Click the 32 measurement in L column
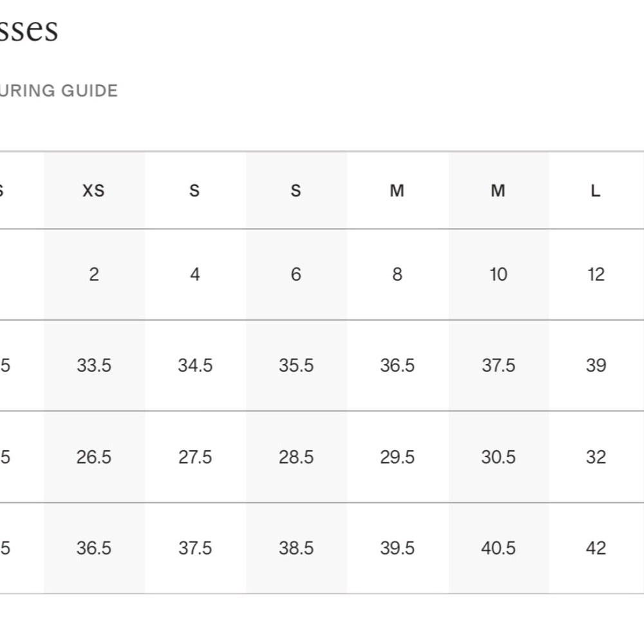Viewport: 644px width, 644px height. coord(596,457)
